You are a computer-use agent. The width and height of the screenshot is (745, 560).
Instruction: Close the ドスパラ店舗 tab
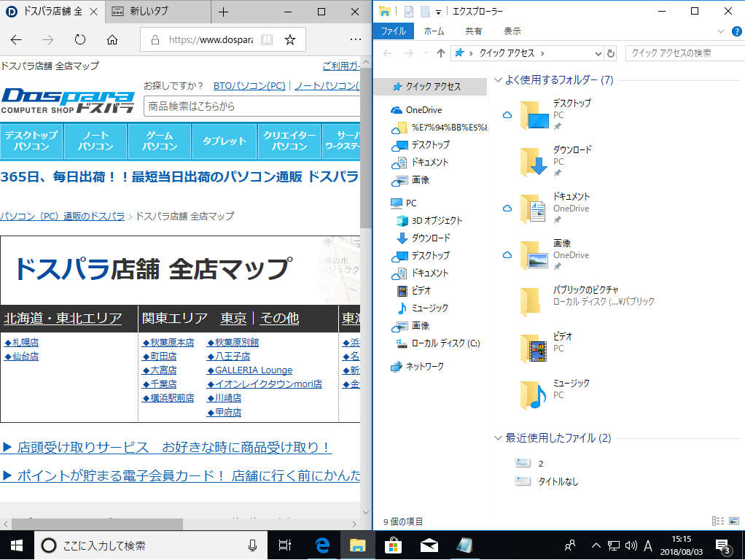(93, 12)
